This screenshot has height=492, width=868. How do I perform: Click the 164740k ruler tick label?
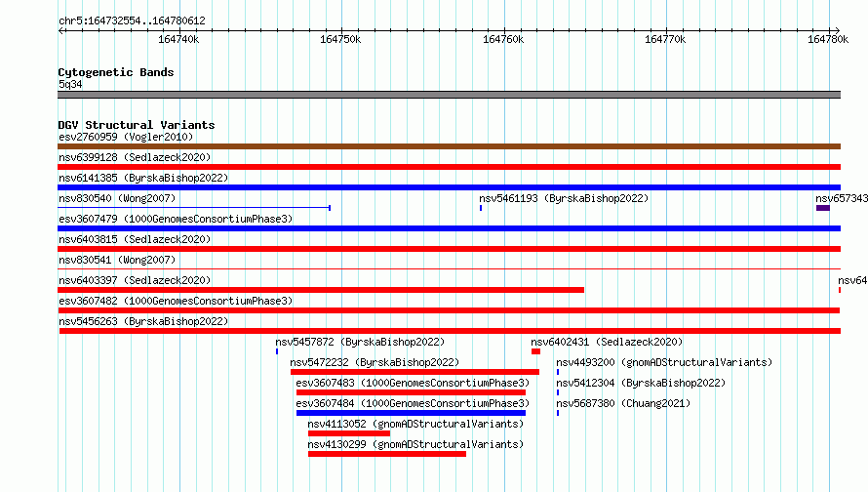coord(178,39)
